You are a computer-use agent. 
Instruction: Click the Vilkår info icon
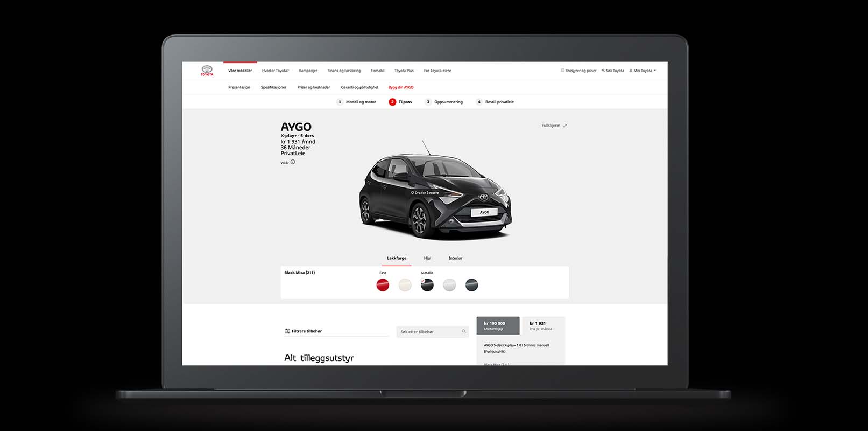tap(293, 162)
